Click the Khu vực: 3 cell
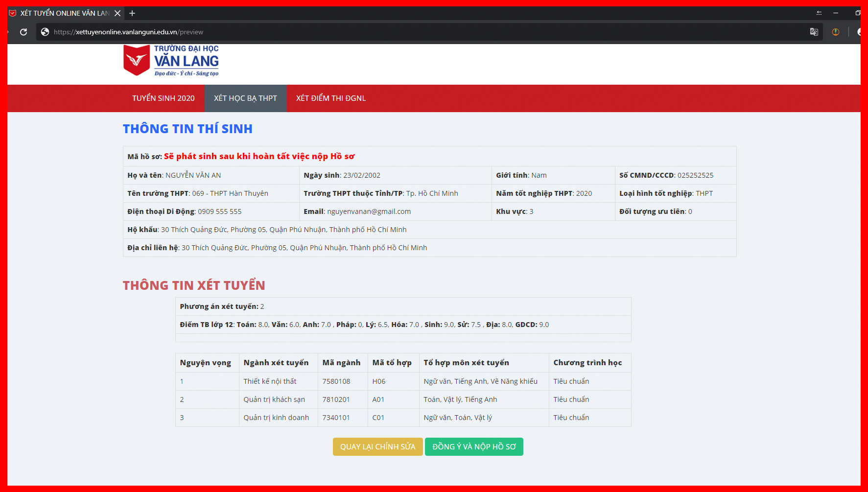 553,211
